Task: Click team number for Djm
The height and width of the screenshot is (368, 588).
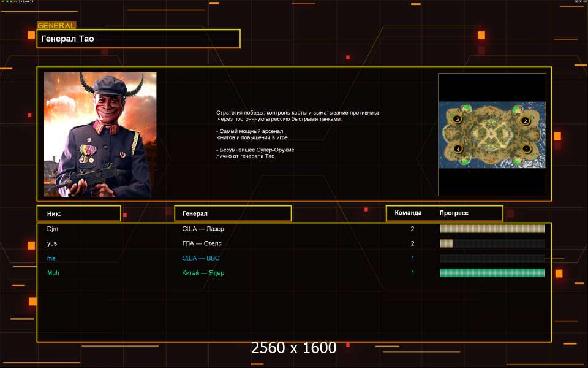Action: (412, 229)
